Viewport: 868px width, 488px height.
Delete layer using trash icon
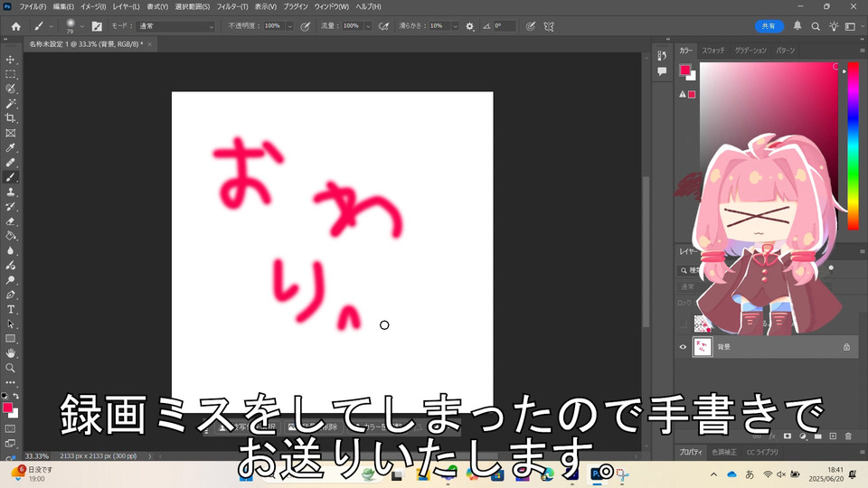coord(848,436)
